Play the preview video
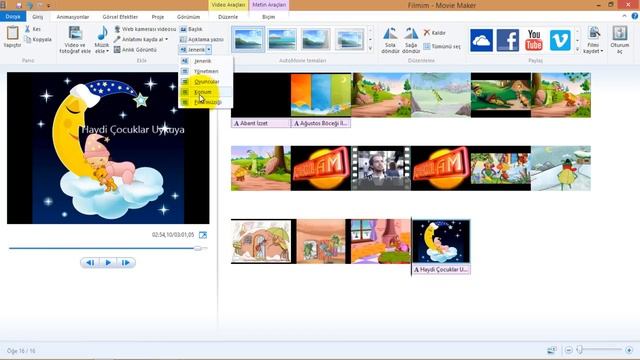The height and width of the screenshot is (360, 640). (x=108, y=262)
